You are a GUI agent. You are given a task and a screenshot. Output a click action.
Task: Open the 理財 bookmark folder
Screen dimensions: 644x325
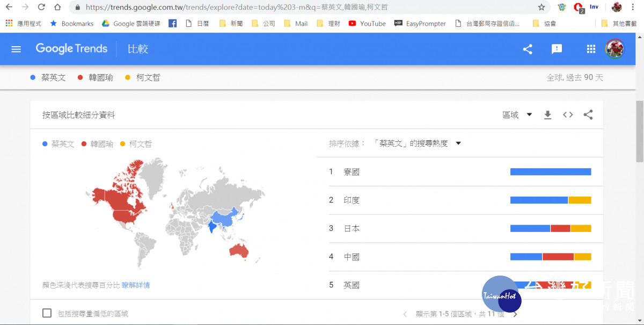coord(328,24)
